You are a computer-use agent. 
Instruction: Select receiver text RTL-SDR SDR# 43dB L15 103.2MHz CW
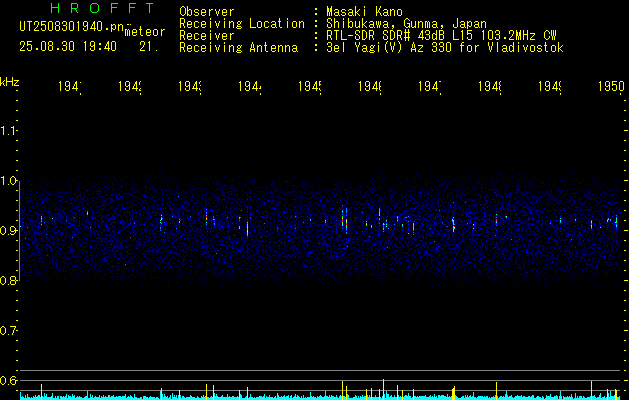(441, 36)
